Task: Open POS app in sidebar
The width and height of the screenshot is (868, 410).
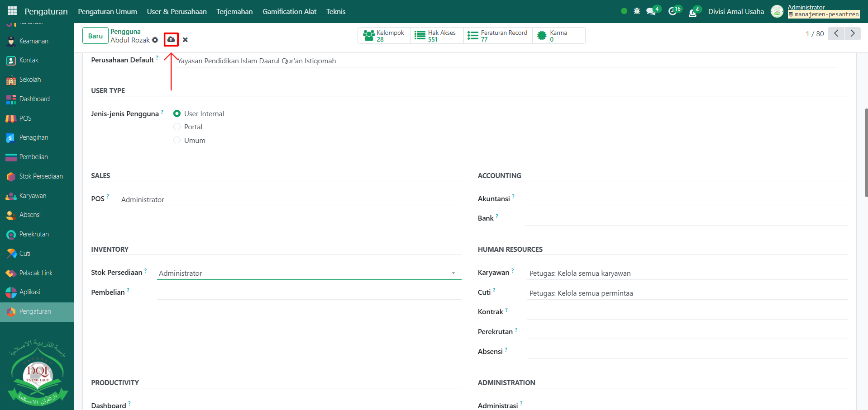Action: coord(25,118)
